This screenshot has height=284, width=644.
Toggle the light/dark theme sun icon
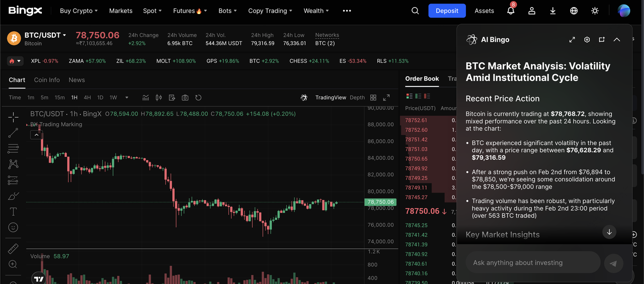point(595,11)
